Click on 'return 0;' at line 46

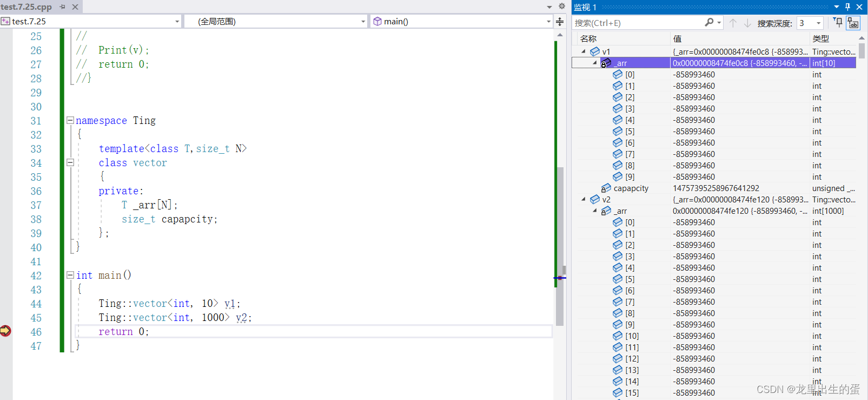click(123, 332)
